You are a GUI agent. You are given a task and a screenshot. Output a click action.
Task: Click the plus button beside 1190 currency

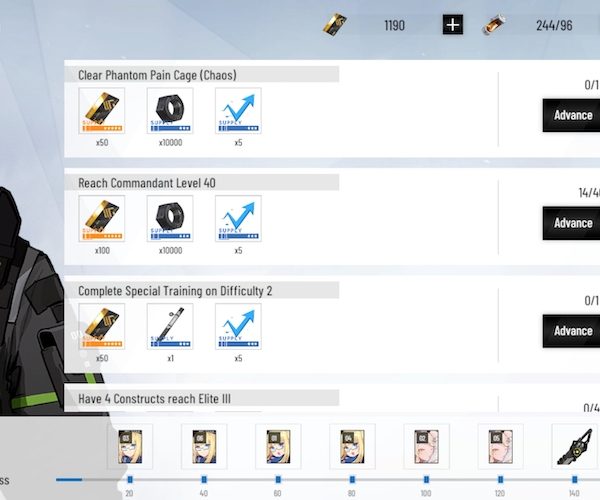coord(453,25)
